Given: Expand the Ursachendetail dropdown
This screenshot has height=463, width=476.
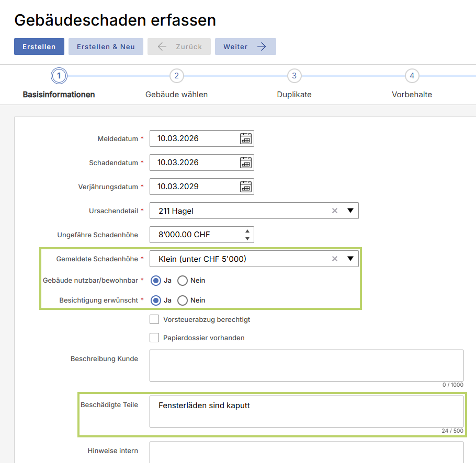Looking at the screenshot, I should pos(350,211).
